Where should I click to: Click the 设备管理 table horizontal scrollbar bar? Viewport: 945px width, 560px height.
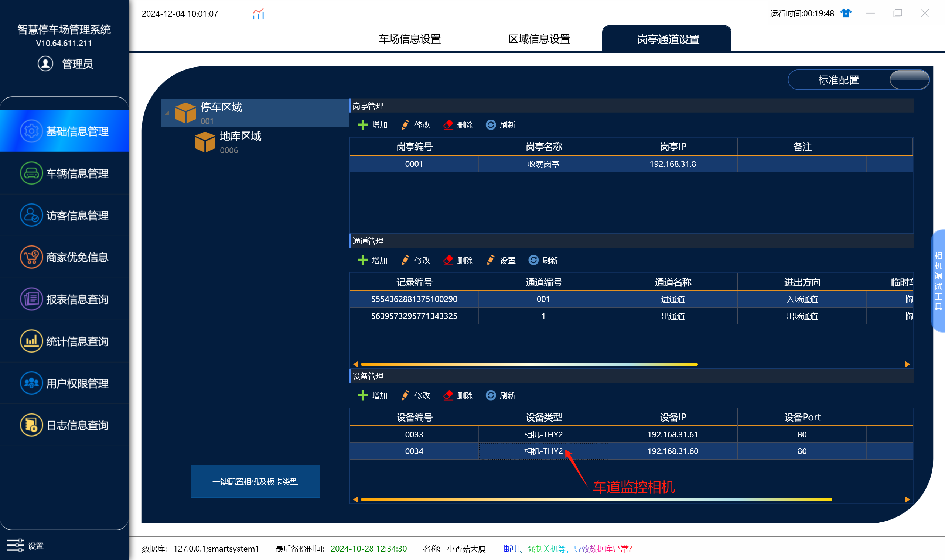[597, 499]
